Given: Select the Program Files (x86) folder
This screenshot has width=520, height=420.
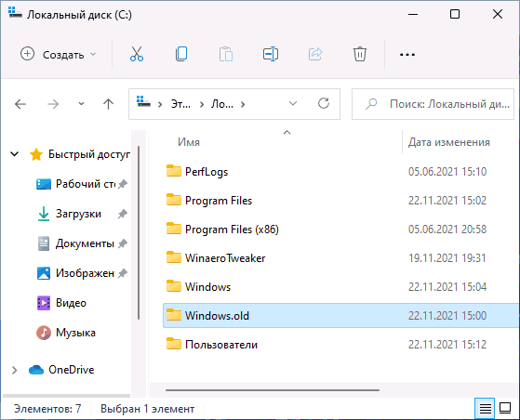Looking at the screenshot, I should pyautogui.click(x=232, y=230).
